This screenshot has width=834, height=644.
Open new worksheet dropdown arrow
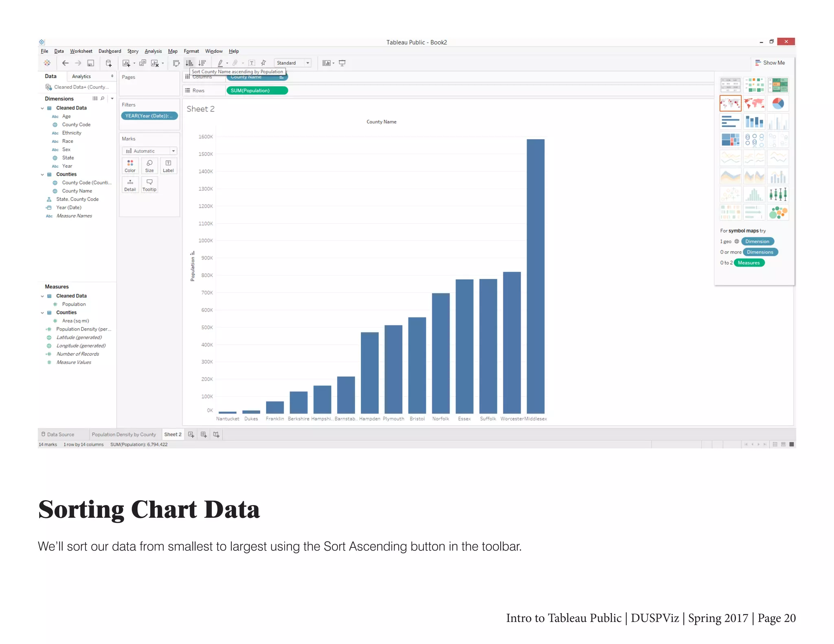(x=134, y=64)
